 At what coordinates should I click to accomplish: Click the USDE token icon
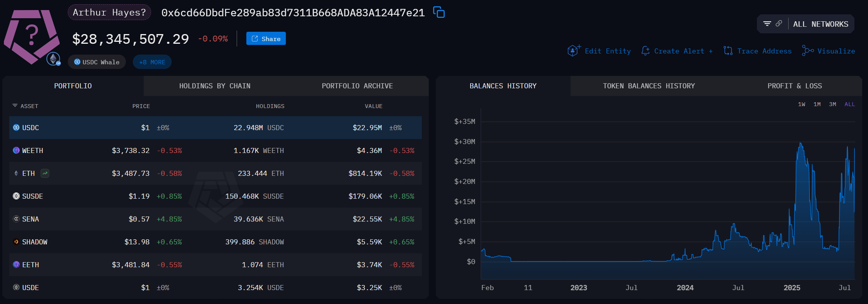pyautogui.click(x=16, y=287)
